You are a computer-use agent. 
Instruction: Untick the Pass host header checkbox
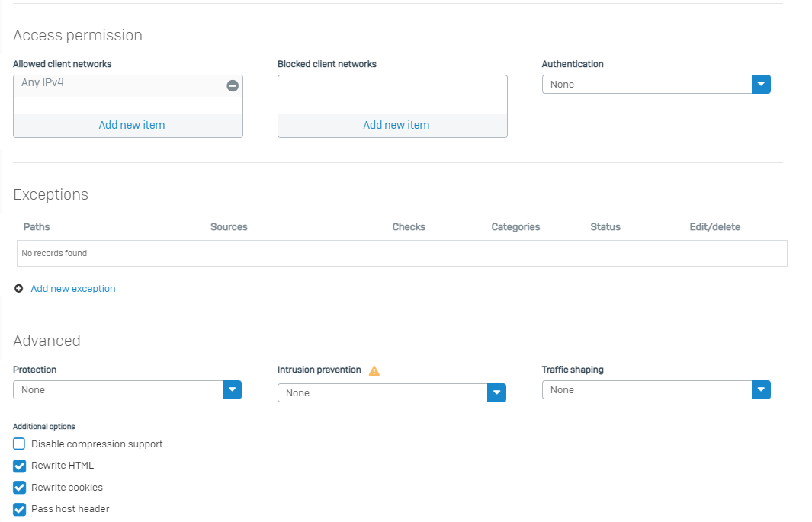(x=20, y=509)
